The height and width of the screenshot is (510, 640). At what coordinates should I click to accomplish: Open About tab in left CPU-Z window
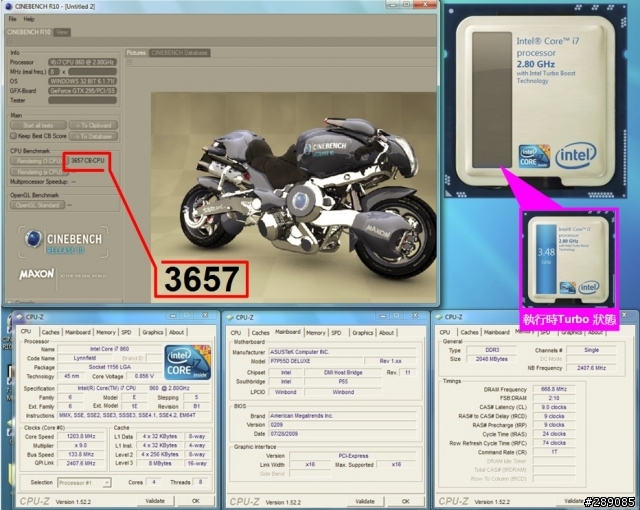[176, 332]
